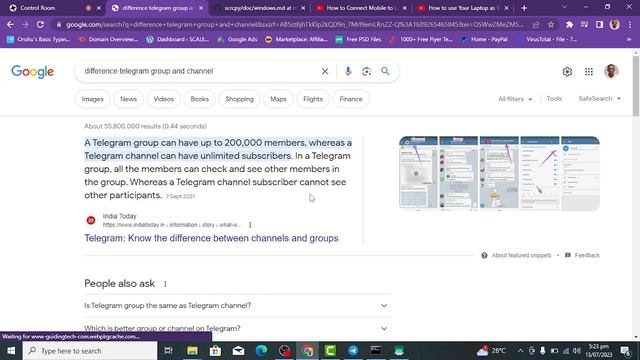Expand 'Is Telegram group the same as Telegram channel?'
640x360 pixels.
tap(236, 305)
